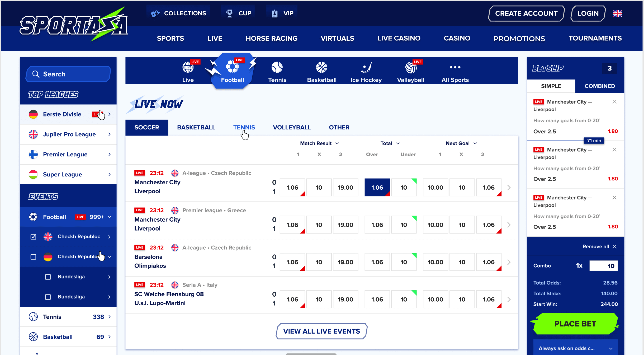Click the Premier League flag icon
The width and height of the screenshot is (644, 355).
coord(33,155)
